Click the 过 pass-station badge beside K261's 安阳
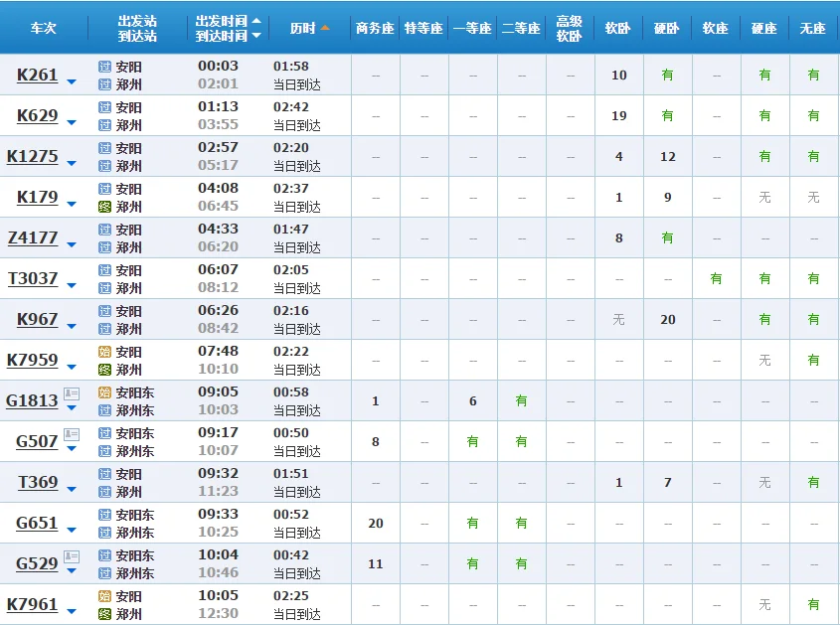The image size is (840, 625). pos(104,66)
